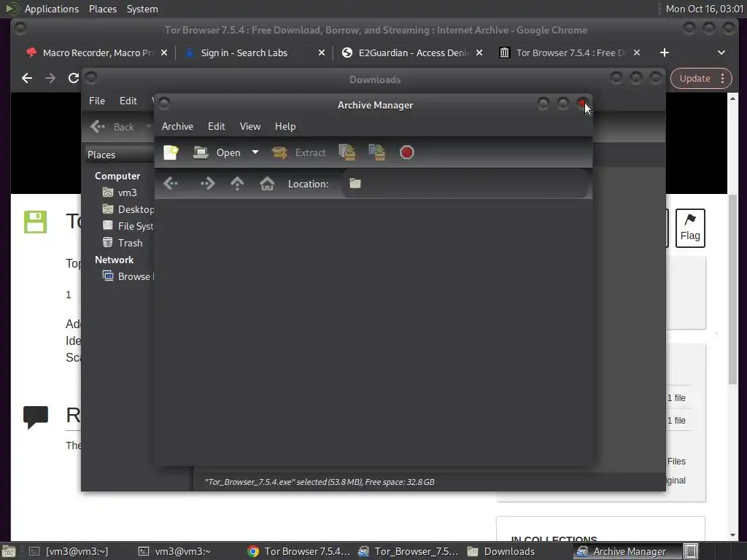Open the Edit menu in Downloads window
Viewport: 747px width, 560px height.
(x=128, y=101)
